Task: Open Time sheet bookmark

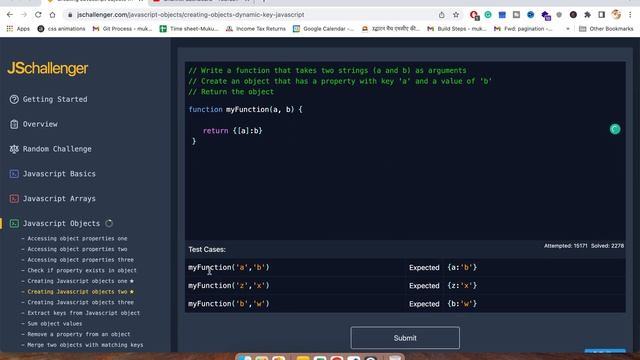Action: (190, 29)
